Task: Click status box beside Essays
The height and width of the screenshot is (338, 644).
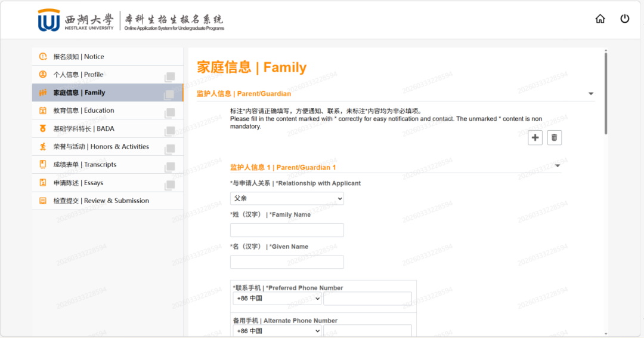Action: pos(169,185)
